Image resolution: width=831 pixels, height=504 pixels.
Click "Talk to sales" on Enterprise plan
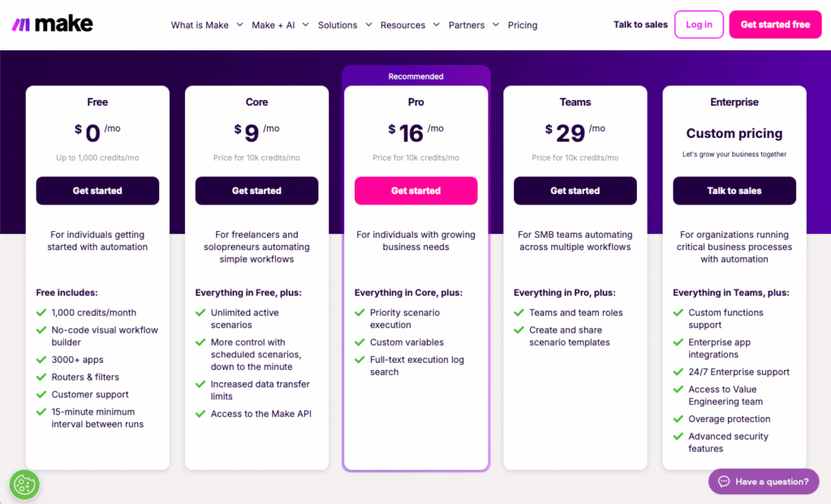point(734,191)
